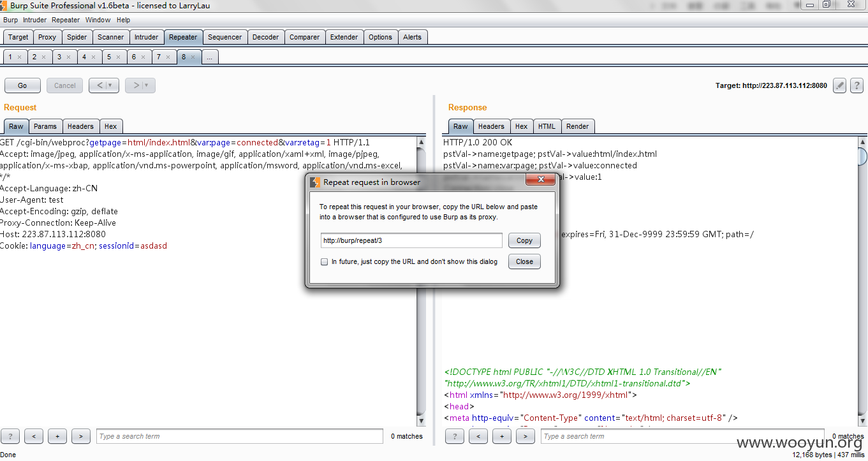Viewport: 868px width, 461px height.
Task: Click response search previous '<' button
Action: pyautogui.click(x=478, y=436)
